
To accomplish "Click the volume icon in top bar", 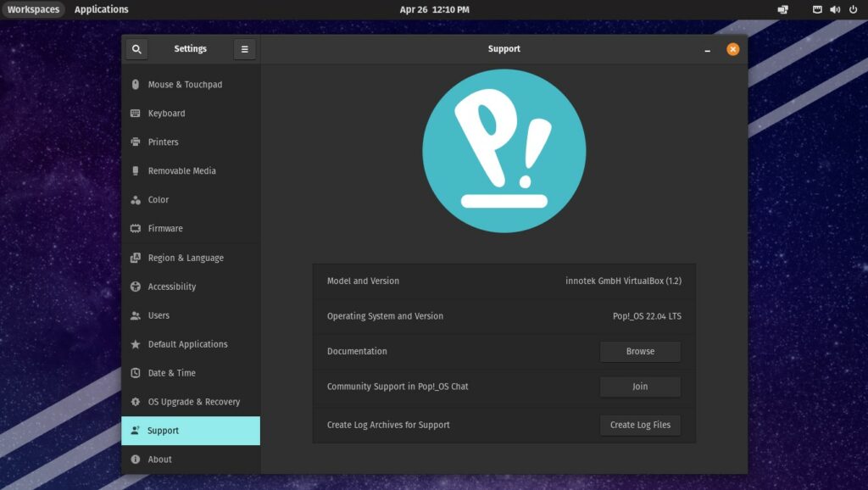I will pos(834,9).
